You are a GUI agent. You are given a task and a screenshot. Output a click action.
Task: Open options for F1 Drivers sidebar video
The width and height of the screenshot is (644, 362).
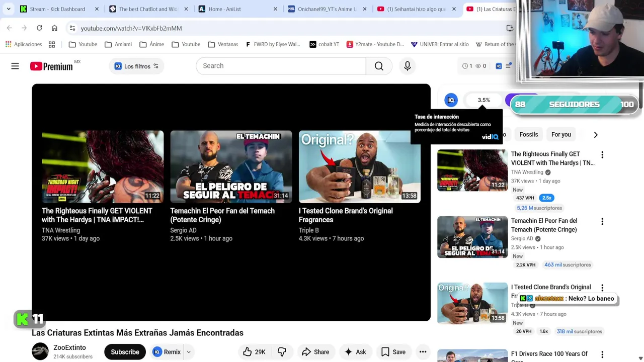tap(602, 355)
